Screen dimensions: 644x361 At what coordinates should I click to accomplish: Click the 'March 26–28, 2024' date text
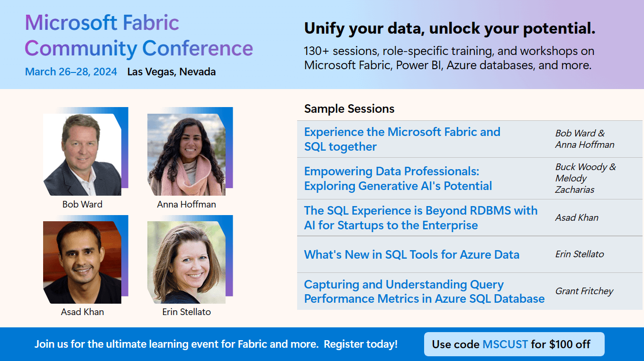(x=71, y=72)
